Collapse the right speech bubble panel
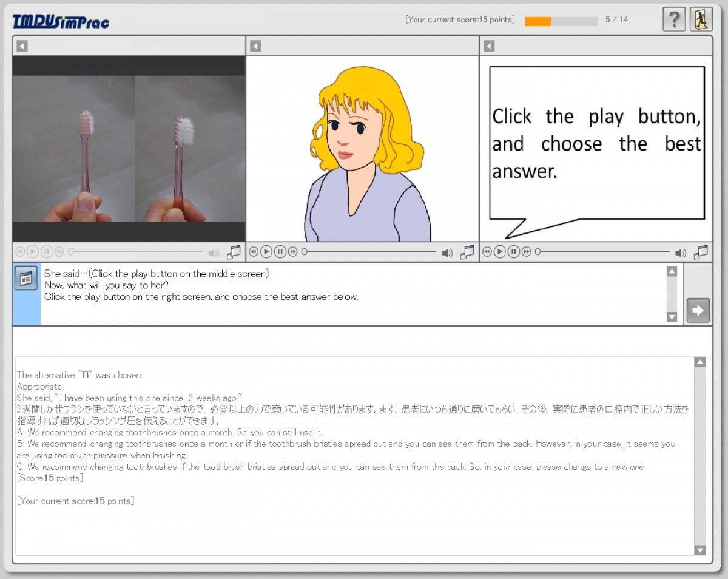 489,46
